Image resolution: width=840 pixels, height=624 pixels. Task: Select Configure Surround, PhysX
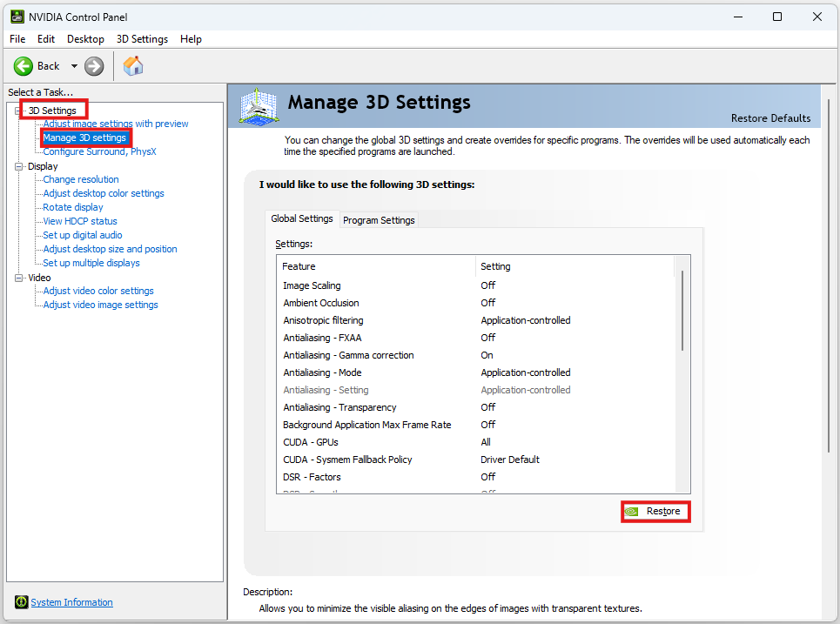[x=99, y=151]
